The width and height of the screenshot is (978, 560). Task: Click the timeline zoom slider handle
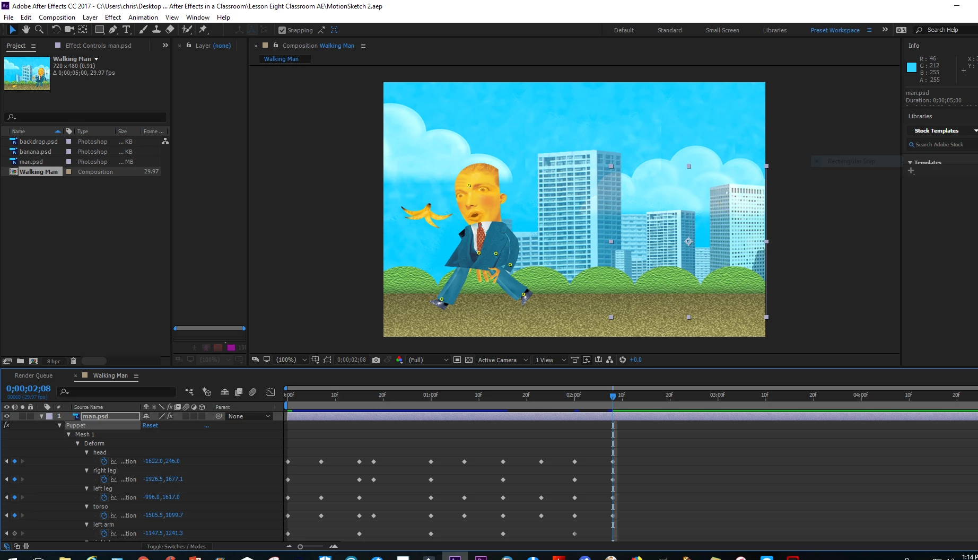click(x=300, y=546)
